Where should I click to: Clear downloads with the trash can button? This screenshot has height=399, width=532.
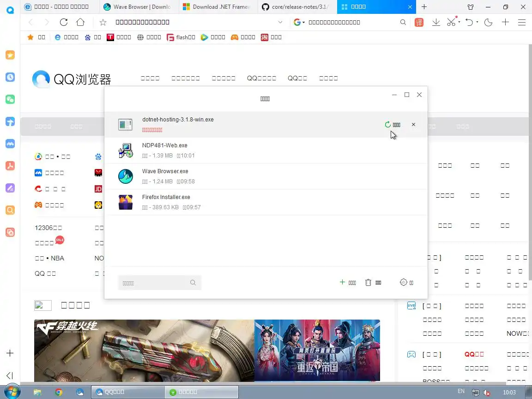coord(373,282)
